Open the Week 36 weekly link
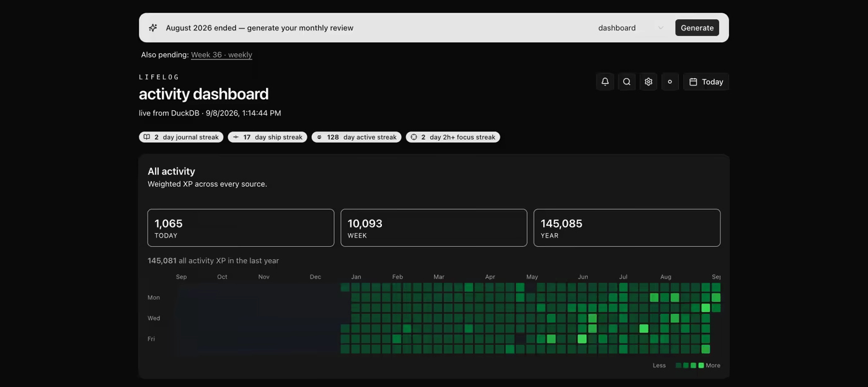Image resolution: width=868 pixels, height=387 pixels. [221, 55]
